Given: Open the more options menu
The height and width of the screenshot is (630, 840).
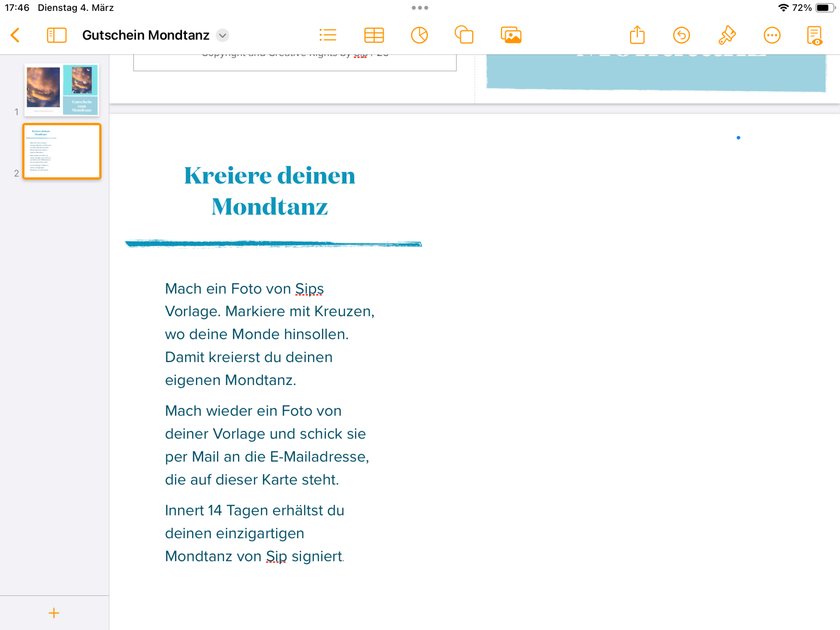Looking at the screenshot, I should [772, 35].
